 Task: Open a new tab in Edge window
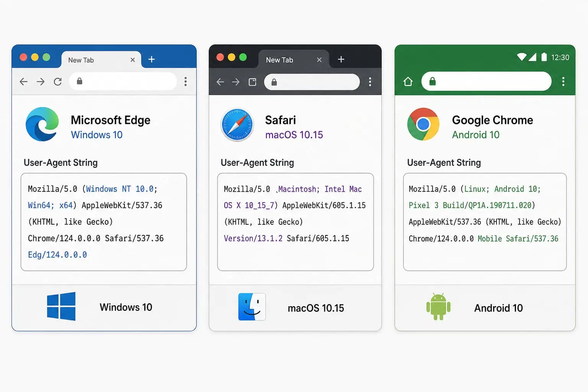tap(152, 59)
